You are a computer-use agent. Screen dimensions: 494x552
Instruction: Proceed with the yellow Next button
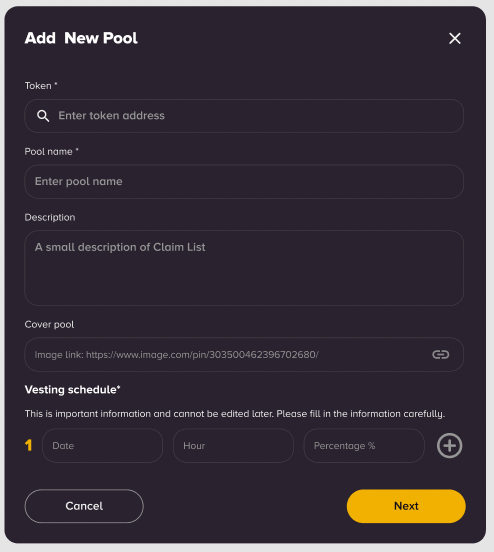[x=406, y=506]
